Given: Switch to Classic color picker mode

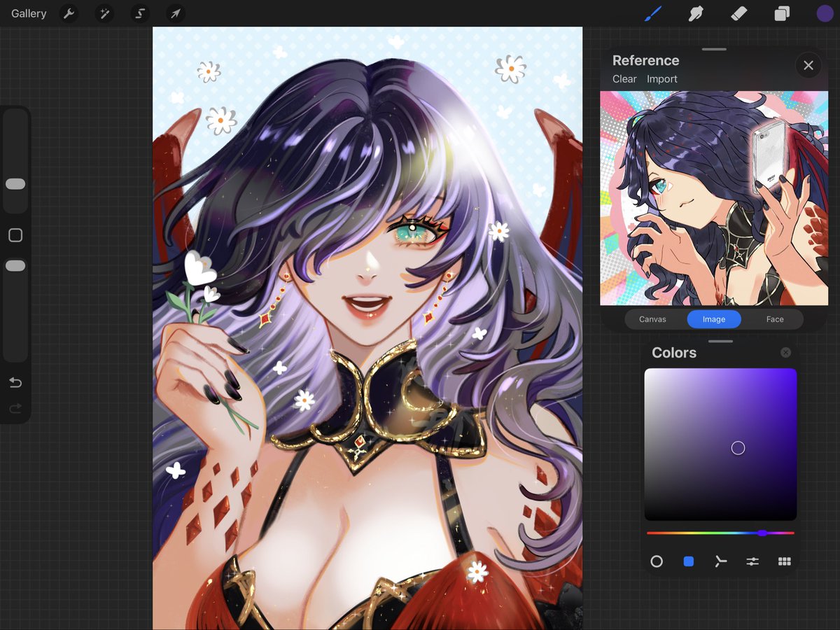Looking at the screenshot, I should pyautogui.click(x=687, y=561).
